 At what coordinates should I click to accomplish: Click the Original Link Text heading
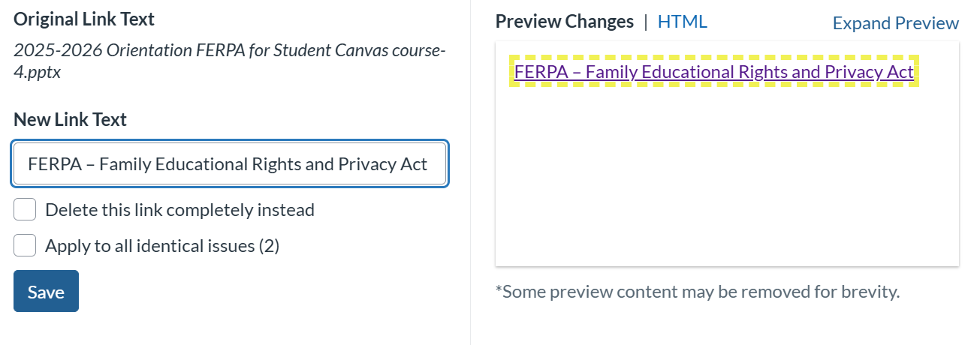[x=84, y=19]
